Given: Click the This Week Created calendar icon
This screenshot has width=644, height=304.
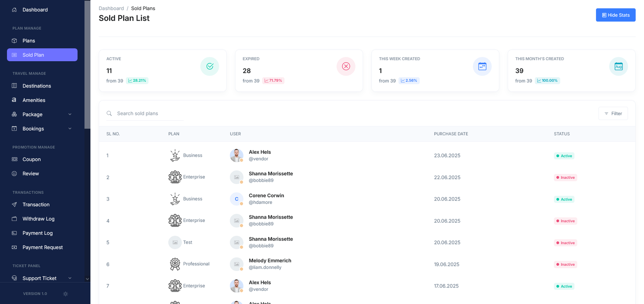Looking at the screenshot, I should pyautogui.click(x=482, y=66).
